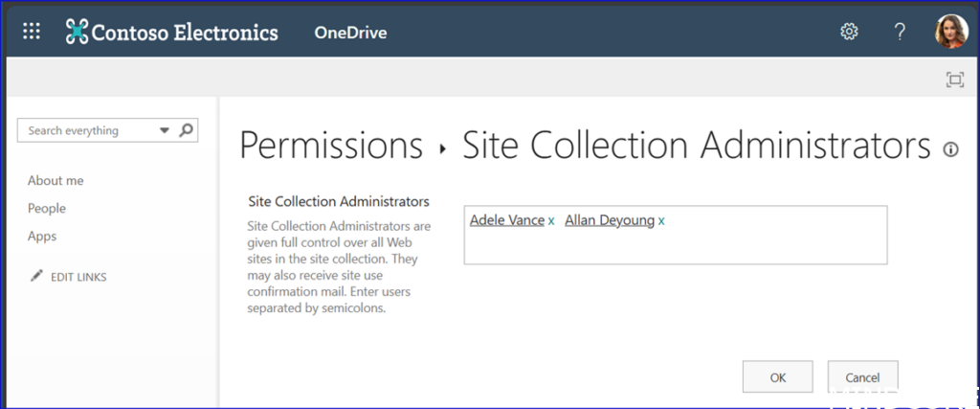Screen dimensions: 980x409
Task: Click the Search everything text box
Action: (86, 130)
